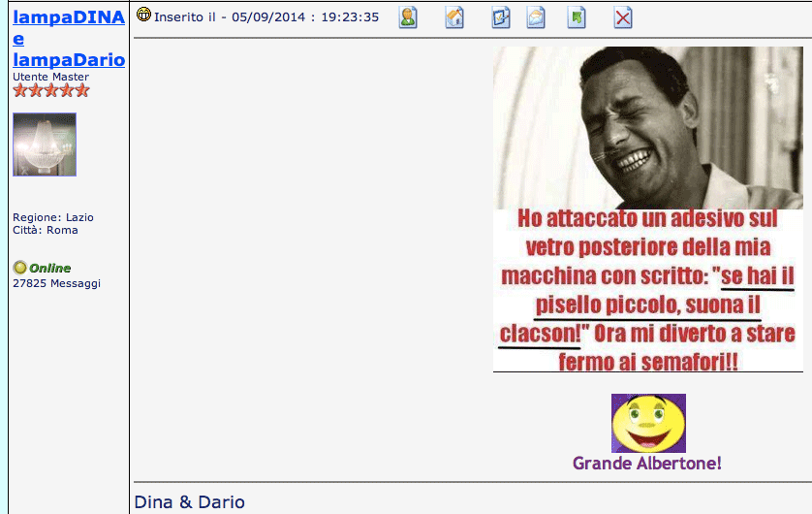The width and height of the screenshot is (812, 514).
Task: Click the laughing man joke image
Action: [x=648, y=209]
